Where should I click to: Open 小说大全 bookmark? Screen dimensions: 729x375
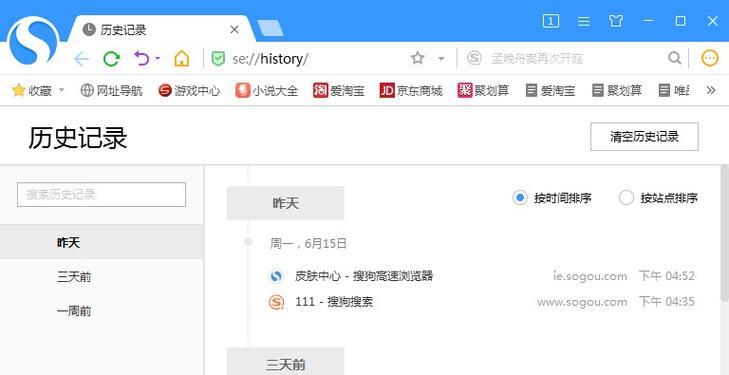(x=266, y=91)
